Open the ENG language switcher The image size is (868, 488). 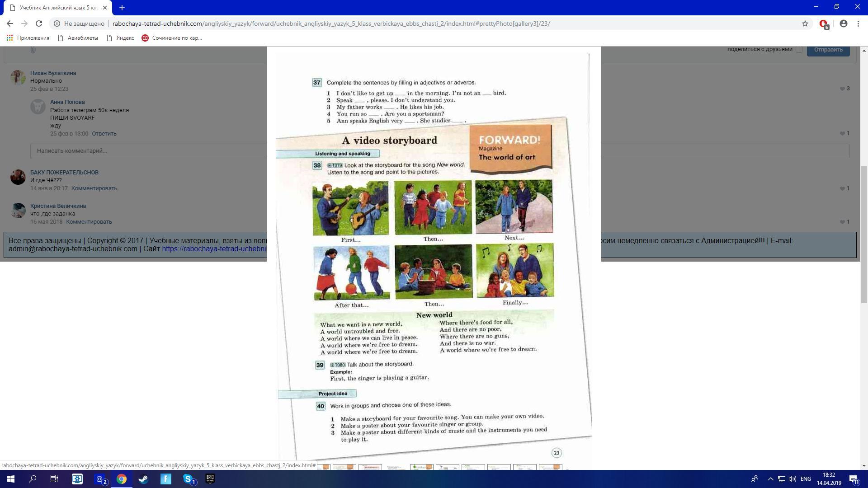[806, 479]
